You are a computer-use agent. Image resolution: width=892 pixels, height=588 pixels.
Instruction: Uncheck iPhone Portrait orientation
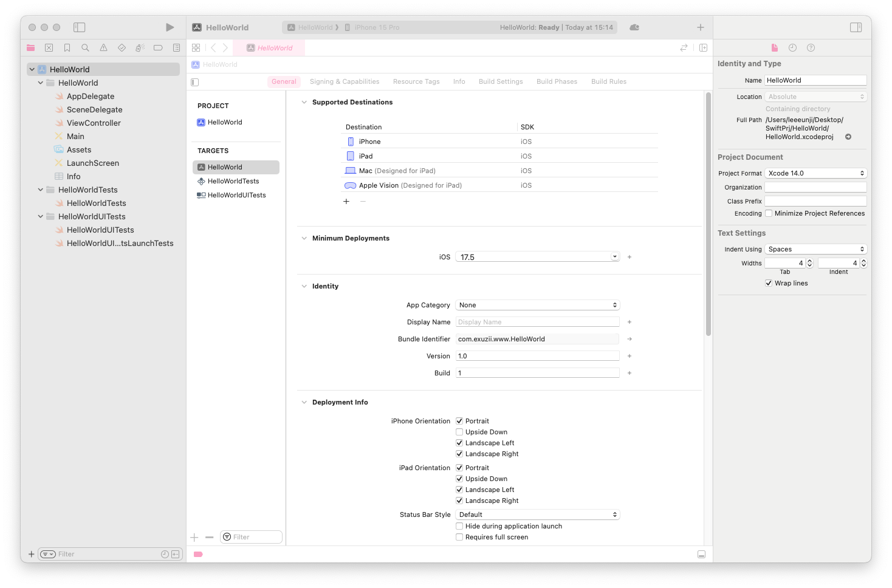point(459,421)
